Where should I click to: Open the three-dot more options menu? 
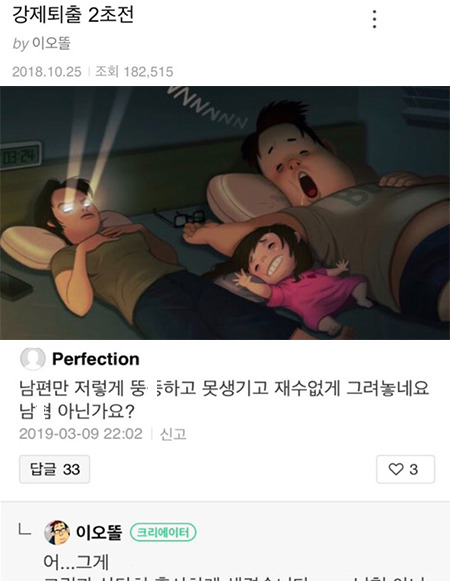click(374, 19)
